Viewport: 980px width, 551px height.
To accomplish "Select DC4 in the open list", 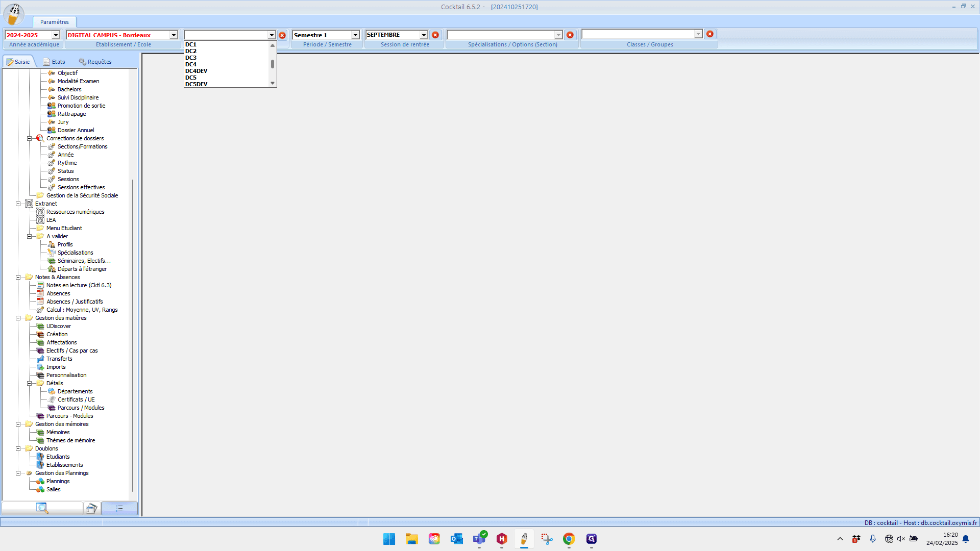I will [226, 64].
